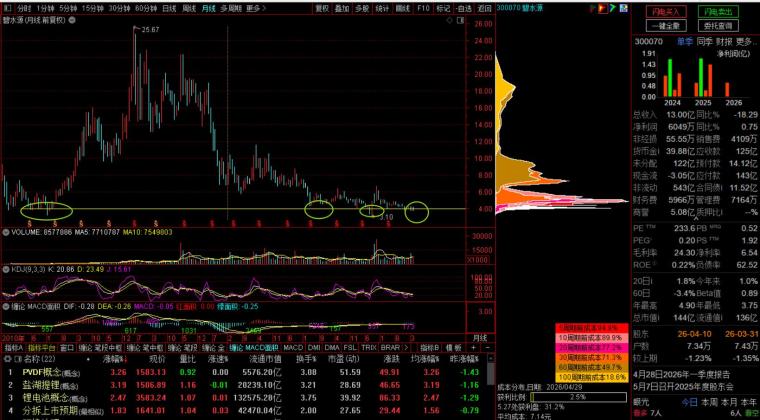Click the 窗口 window tab

67,348
